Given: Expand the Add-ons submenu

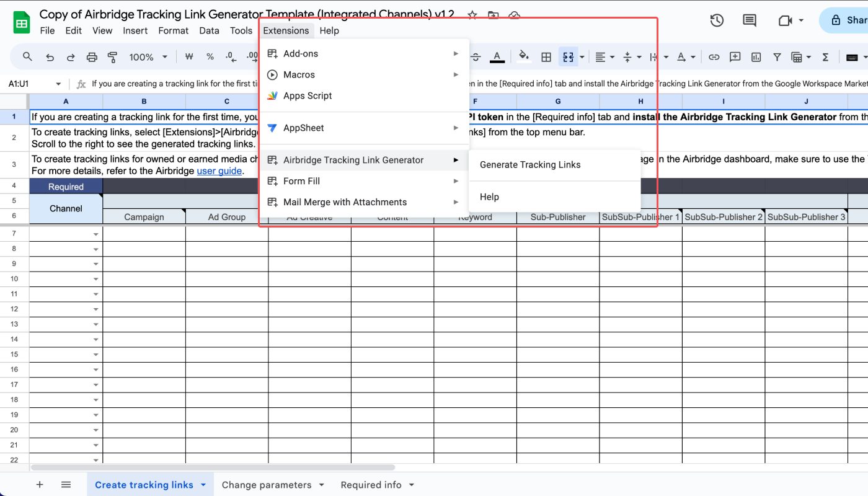Looking at the screenshot, I should (364, 54).
